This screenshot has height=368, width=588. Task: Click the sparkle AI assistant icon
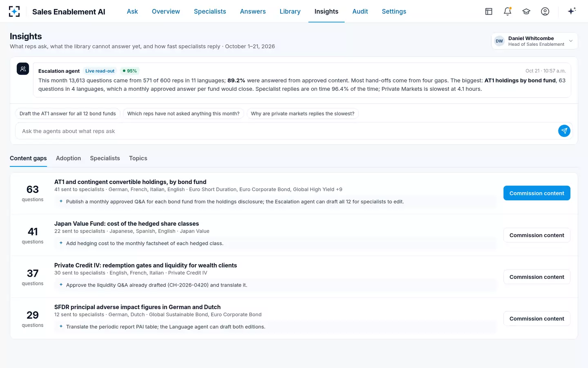tap(572, 11)
